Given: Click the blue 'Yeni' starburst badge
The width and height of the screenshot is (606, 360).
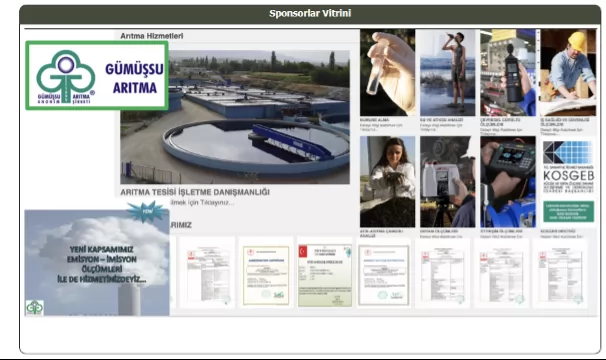Looking at the screenshot, I should (147, 211).
